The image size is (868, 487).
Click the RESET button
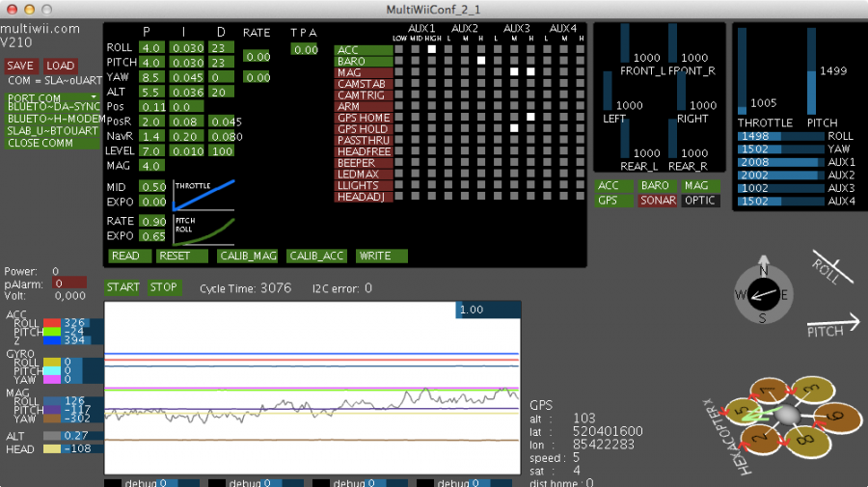pos(181,256)
